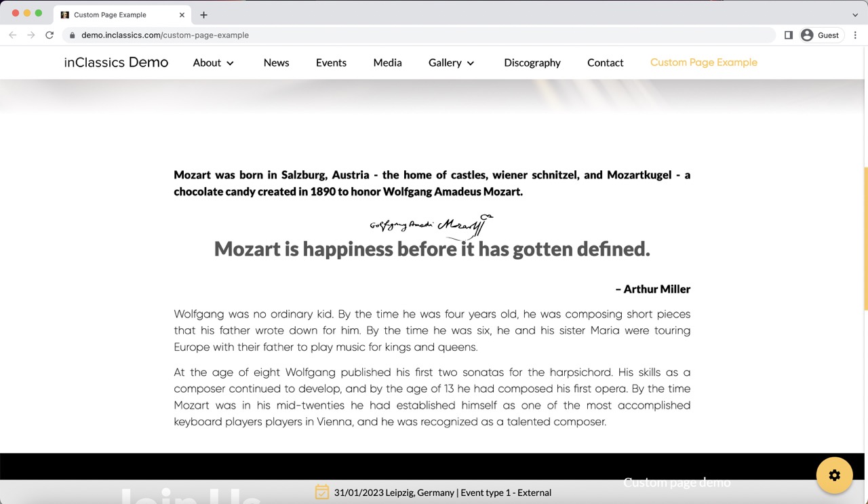
Task: Go to the News page
Action: pyautogui.click(x=276, y=62)
